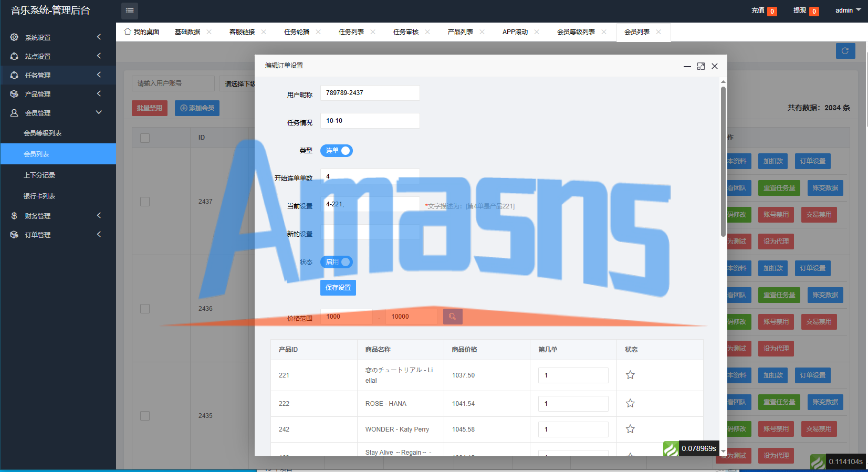Open the 请选择下级 dropdown
868x472 pixels.
(x=237, y=83)
